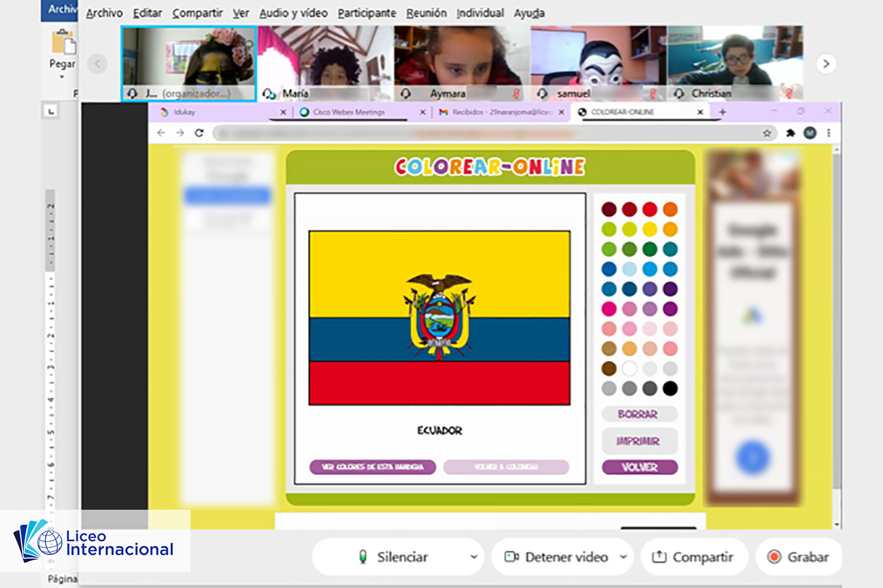
Task: Pick the dark maroon color swatch
Action: coord(609,209)
